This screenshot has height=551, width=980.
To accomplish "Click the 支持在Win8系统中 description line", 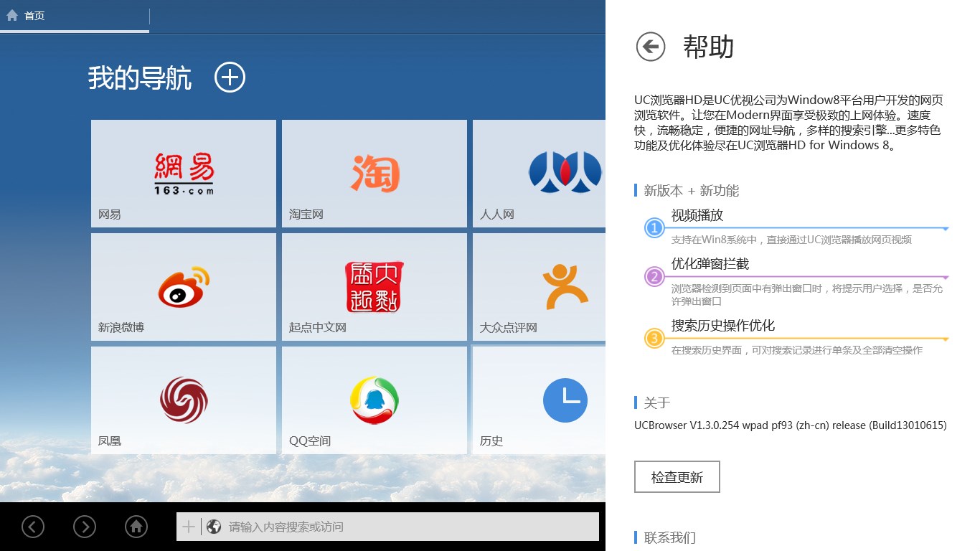I will click(791, 240).
